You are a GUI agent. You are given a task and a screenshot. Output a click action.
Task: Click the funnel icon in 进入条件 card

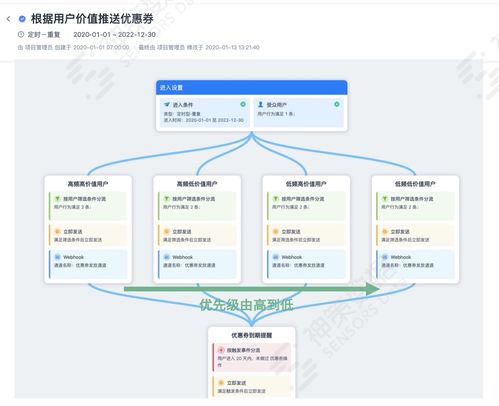click(x=167, y=105)
